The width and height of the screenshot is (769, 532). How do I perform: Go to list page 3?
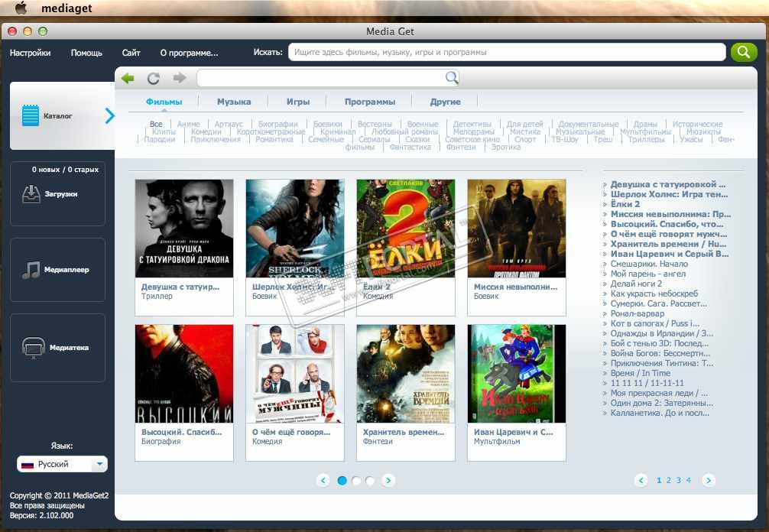tap(679, 481)
